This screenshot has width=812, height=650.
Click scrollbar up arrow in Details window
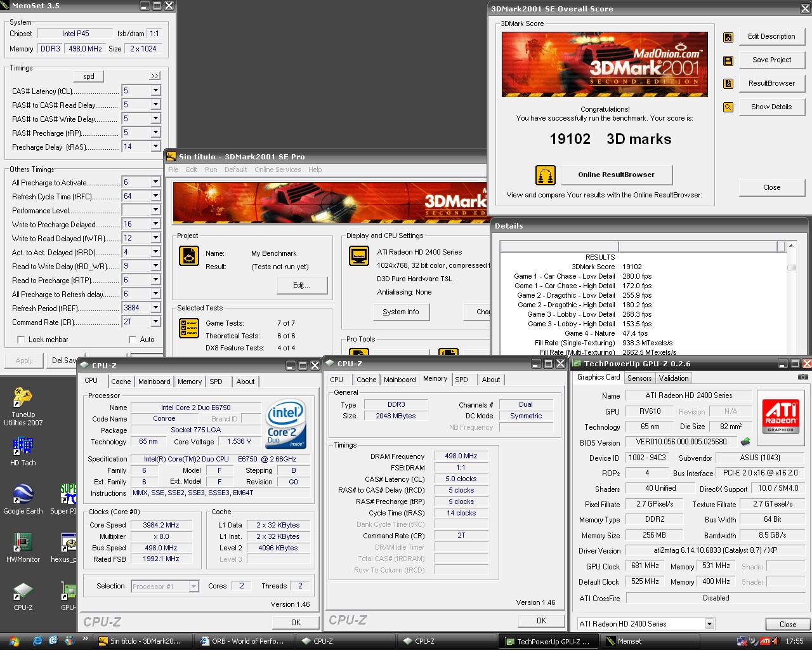(x=791, y=246)
